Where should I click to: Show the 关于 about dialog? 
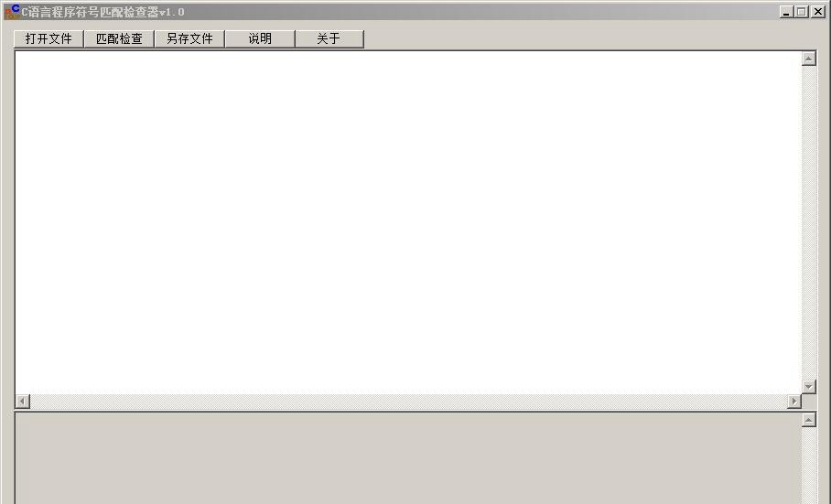329,38
